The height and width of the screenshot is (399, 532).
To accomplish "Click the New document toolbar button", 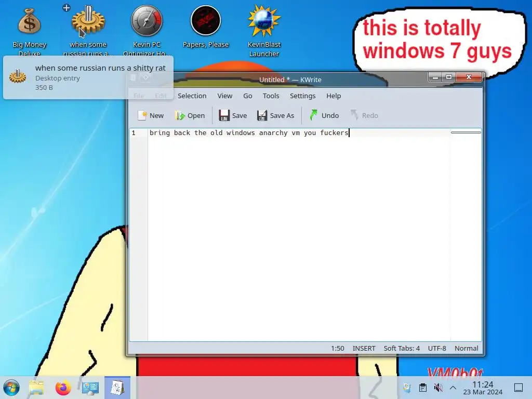I will click(151, 115).
